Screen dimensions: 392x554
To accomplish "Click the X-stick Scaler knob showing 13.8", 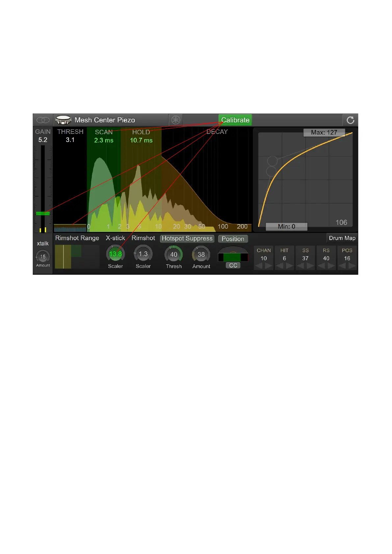I will coord(115,254).
